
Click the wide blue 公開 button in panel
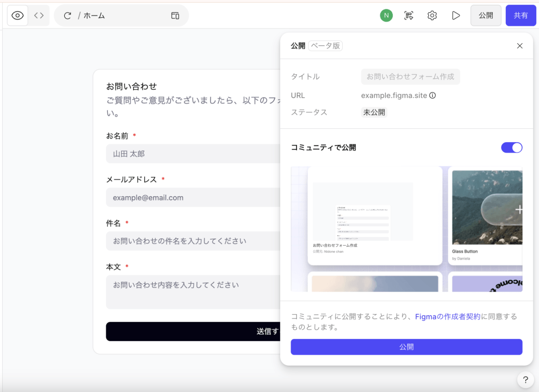(406, 347)
